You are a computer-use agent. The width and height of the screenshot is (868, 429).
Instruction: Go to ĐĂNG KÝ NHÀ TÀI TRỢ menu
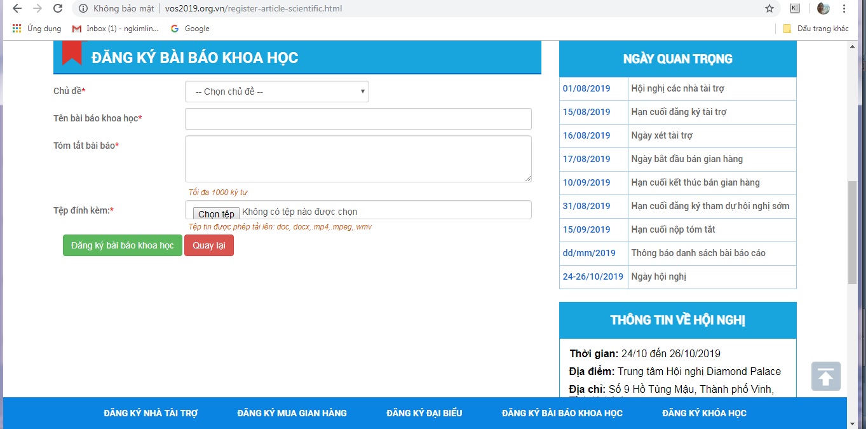pyautogui.click(x=151, y=413)
